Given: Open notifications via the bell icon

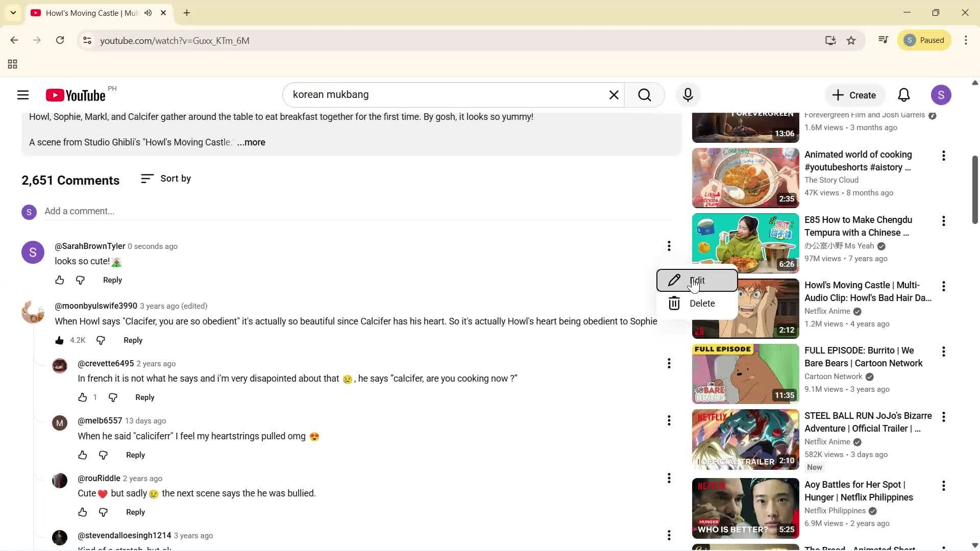Looking at the screenshot, I should (903, 95).
